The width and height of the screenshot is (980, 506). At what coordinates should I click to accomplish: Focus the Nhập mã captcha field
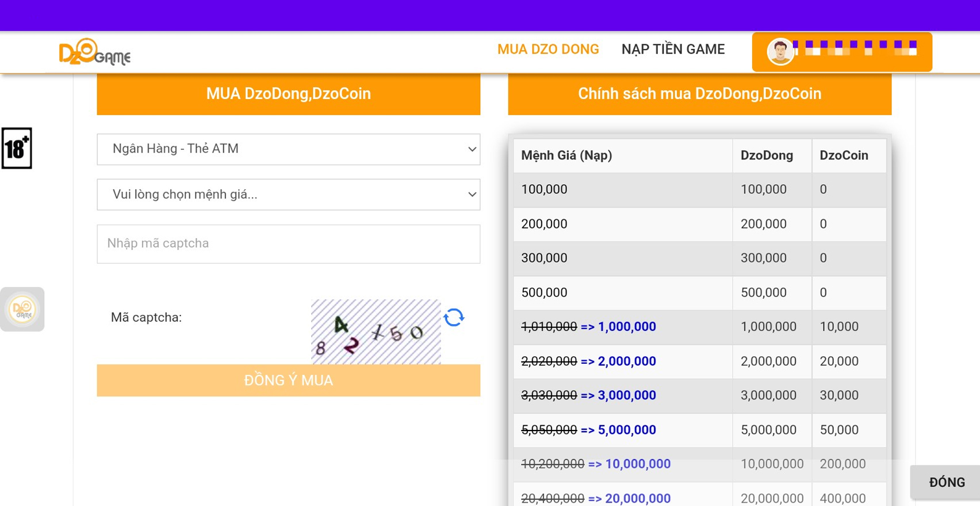pyautogui.click(x=289, y=244)
